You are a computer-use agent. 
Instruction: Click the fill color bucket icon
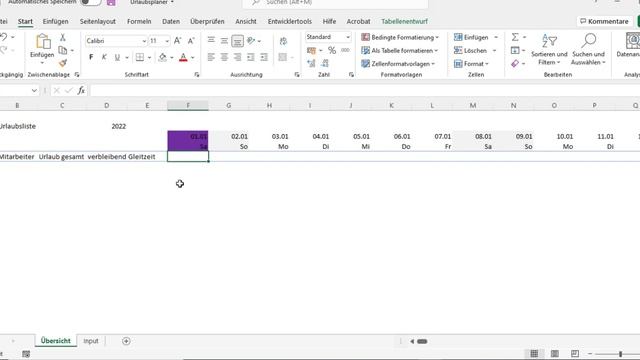(x=162, y=57)
